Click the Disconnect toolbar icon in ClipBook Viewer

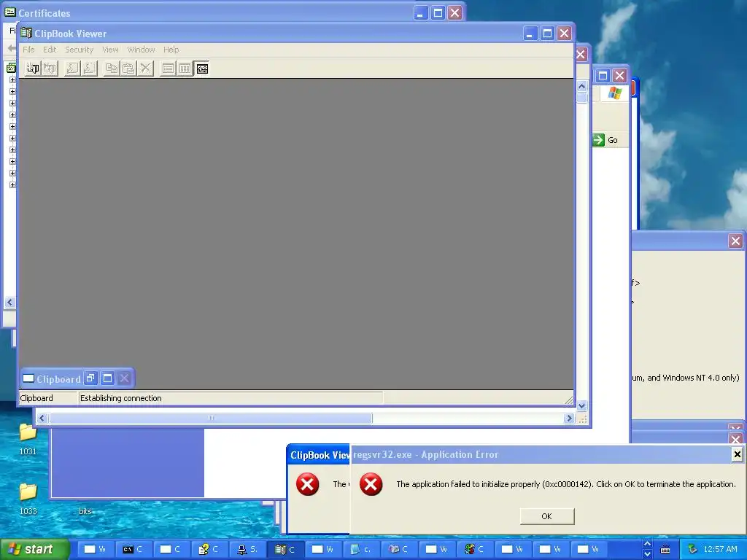pos(50,69)
